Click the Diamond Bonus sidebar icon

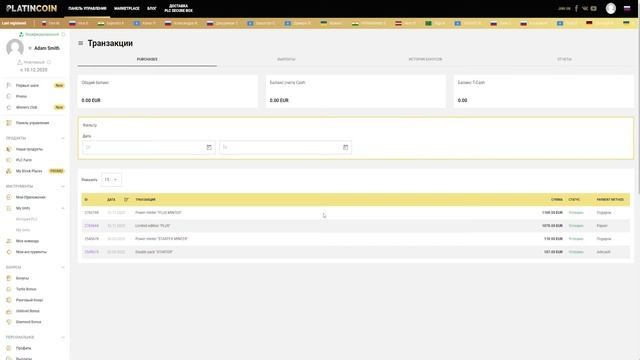[x=9, y=322]
